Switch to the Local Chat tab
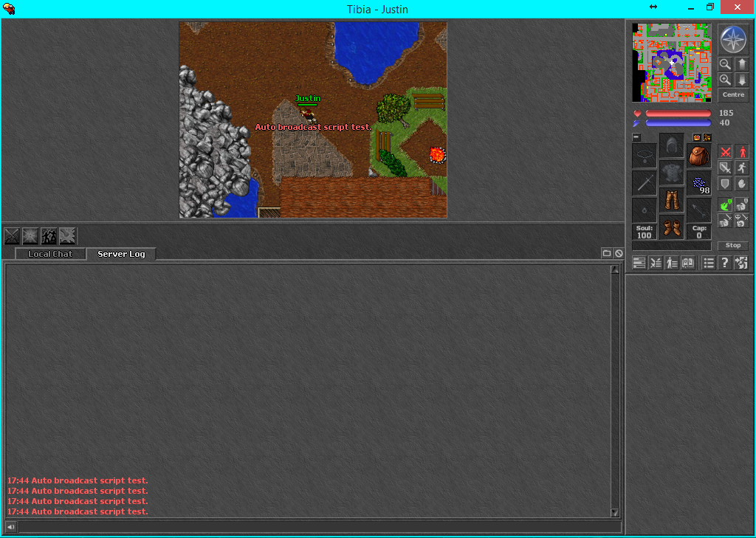This screenshot has height=538, width=756. coord(50,254)
